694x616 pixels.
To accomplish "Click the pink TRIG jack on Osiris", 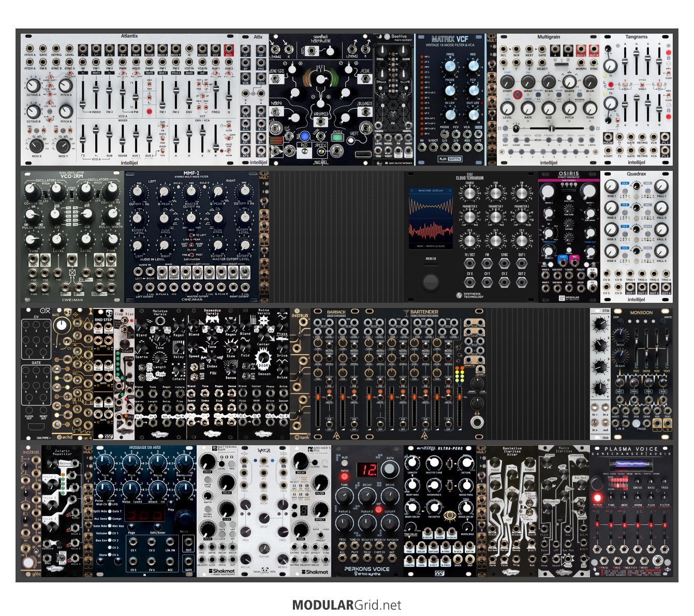I will tap(574, 262).
